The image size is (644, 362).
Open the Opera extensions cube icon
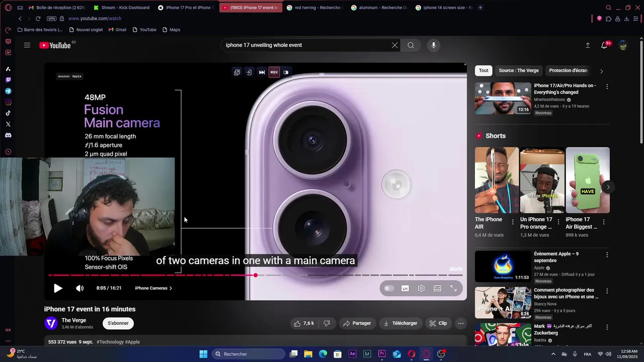coord(608,19)
